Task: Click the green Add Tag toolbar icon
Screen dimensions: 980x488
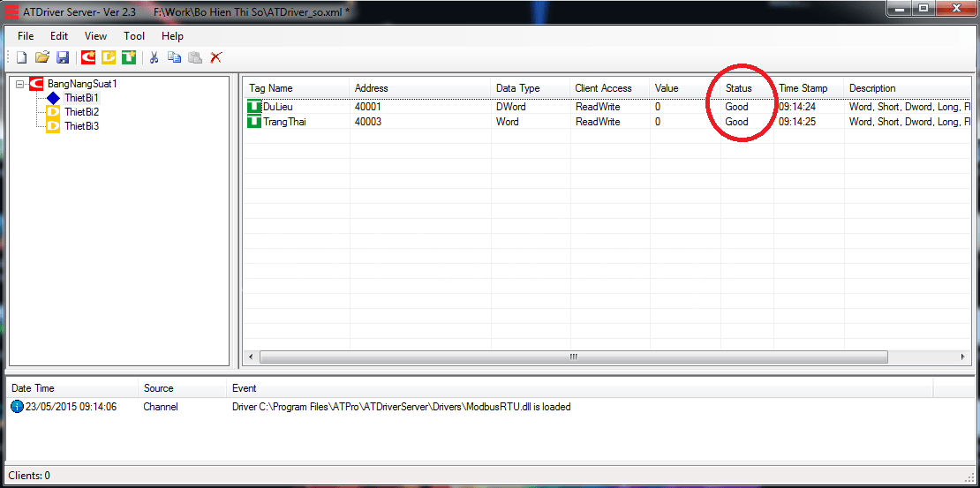Action: pyautogui.click(x=129, y=57)
